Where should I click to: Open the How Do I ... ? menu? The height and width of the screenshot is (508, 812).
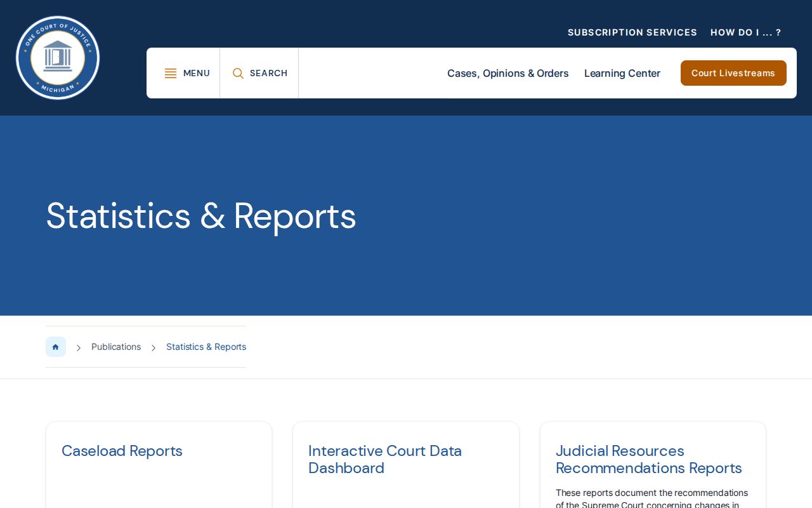tap(745, 32)
